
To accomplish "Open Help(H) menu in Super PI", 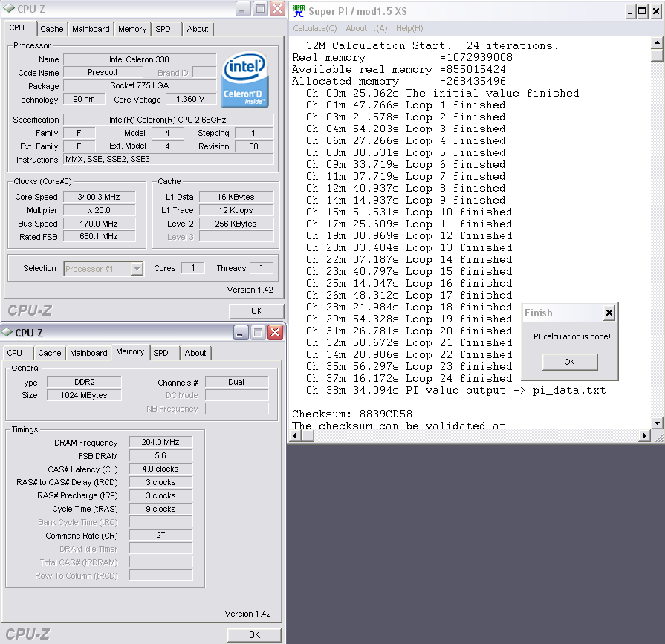I will pyautogui.click(x=409, y=28).
